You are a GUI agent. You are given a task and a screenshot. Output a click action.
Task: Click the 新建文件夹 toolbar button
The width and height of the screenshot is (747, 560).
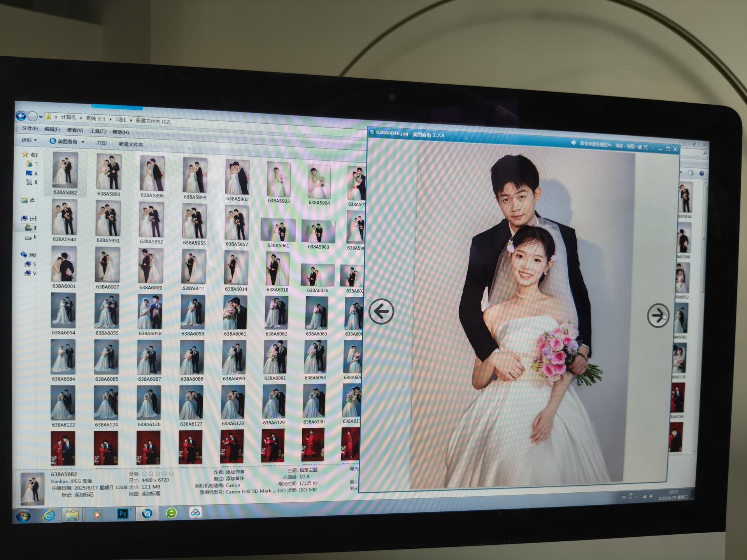point(131,144)
